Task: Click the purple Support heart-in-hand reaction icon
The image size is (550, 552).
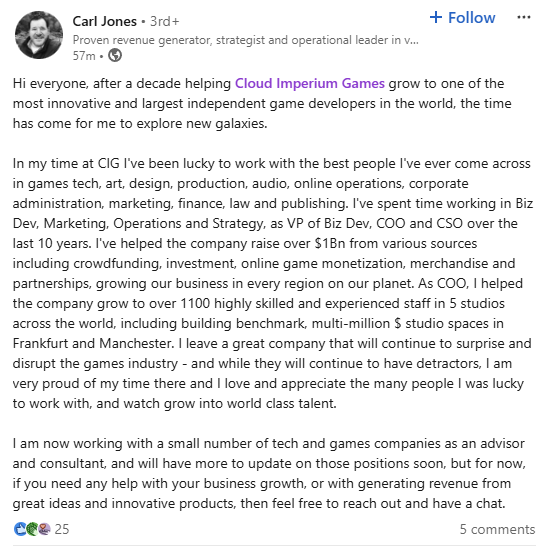Action: coord(44,529)
